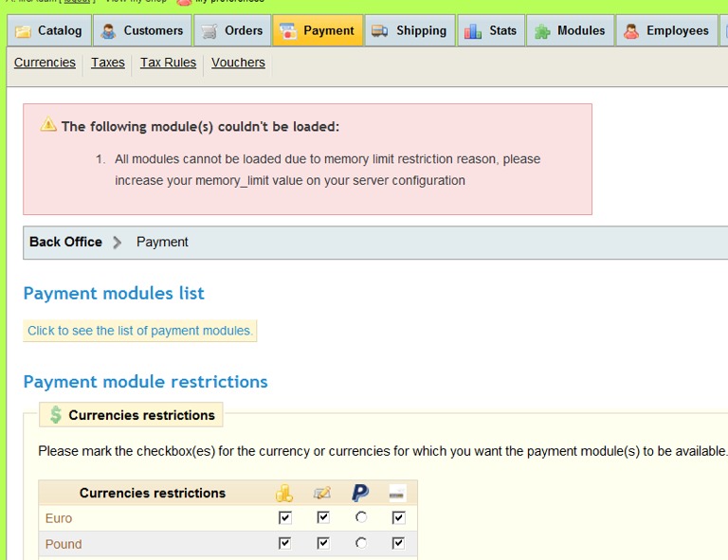Uncheck Euro for last payment module
Image resolution: width=728 pixels, height=560 pixels.
pos(398,517)
